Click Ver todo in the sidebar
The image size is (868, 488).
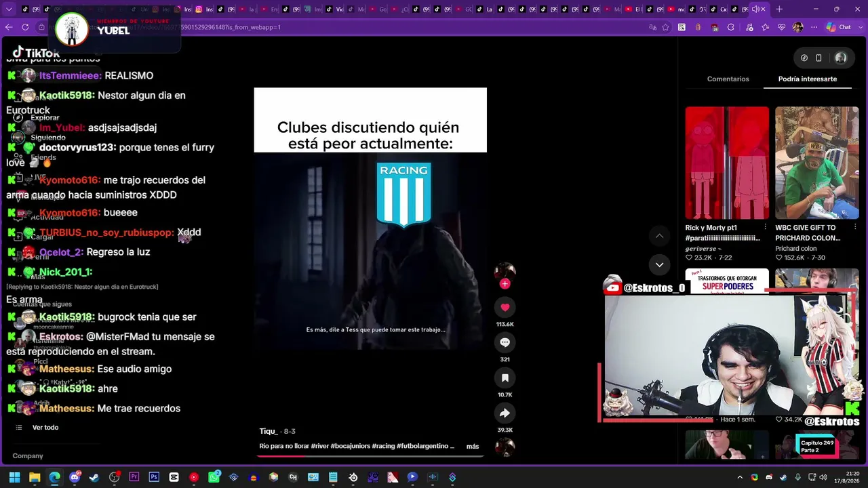pos(45,428)
